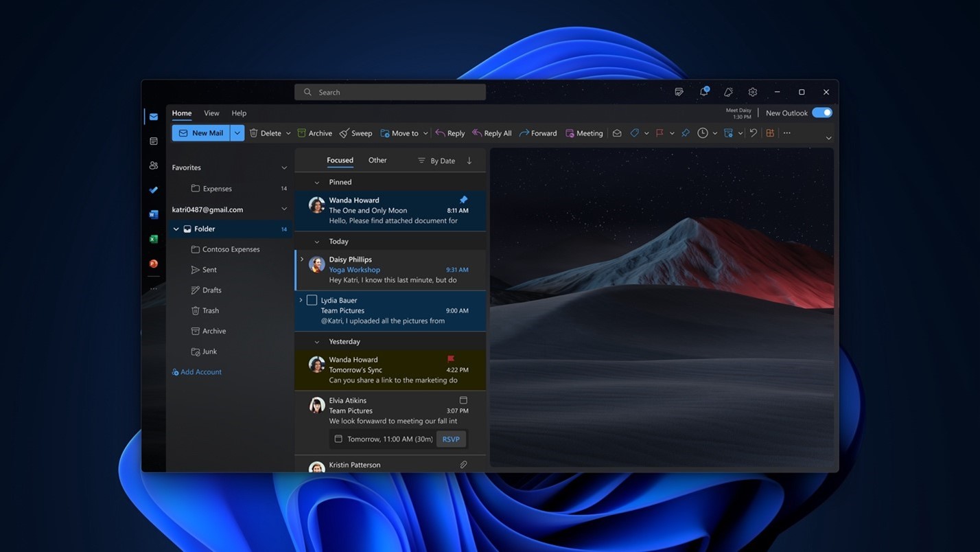
Task: Open the View ribbon tab
Action: pos(211,113)
